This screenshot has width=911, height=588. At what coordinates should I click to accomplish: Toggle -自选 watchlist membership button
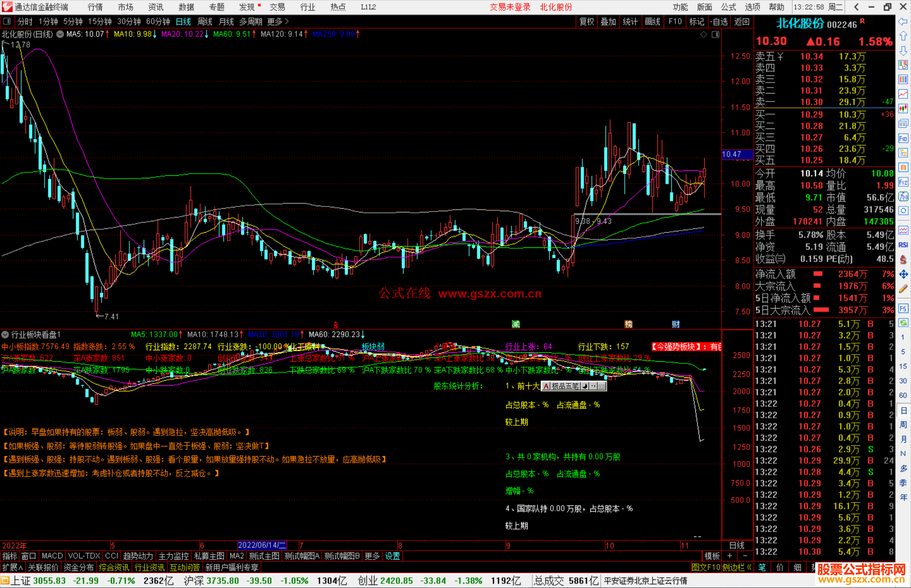point(719,21)
